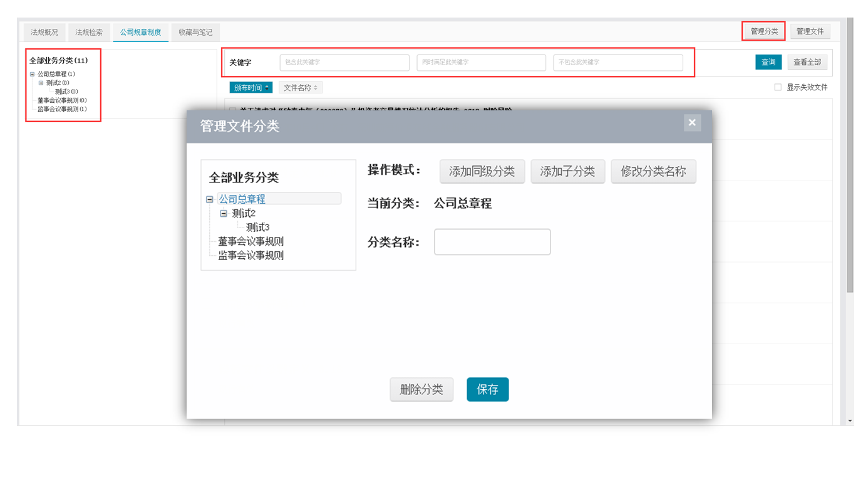Focus the 包含此关键字 input field

pyautogui.click(x=344, y=63)
